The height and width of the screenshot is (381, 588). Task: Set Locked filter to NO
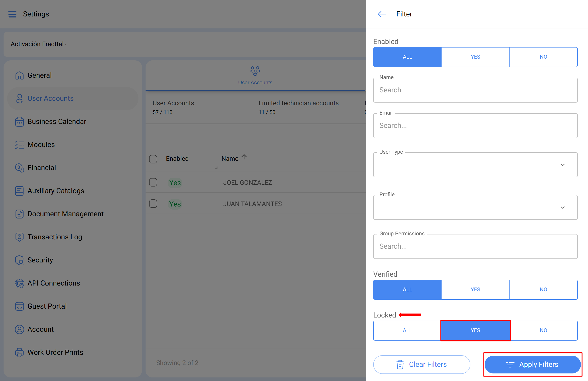[543, 331]
